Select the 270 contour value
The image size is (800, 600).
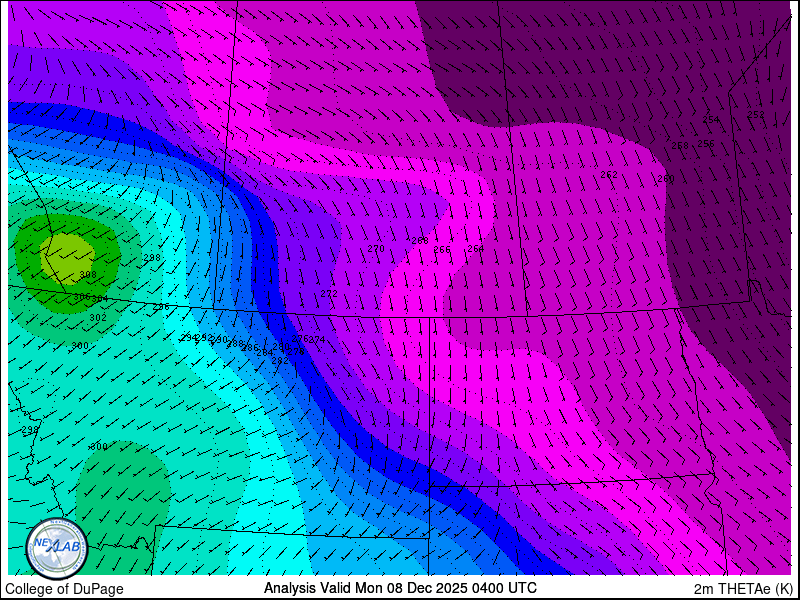[x=376, y=249]
